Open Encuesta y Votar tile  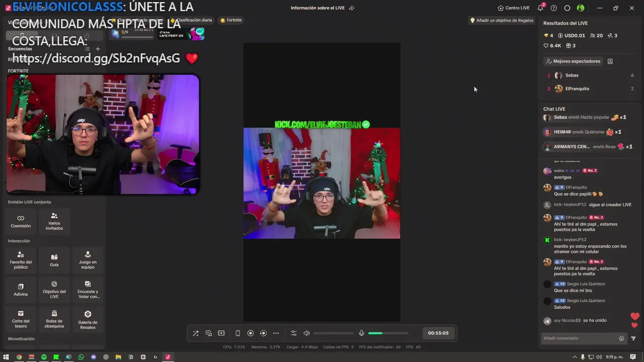88,290
